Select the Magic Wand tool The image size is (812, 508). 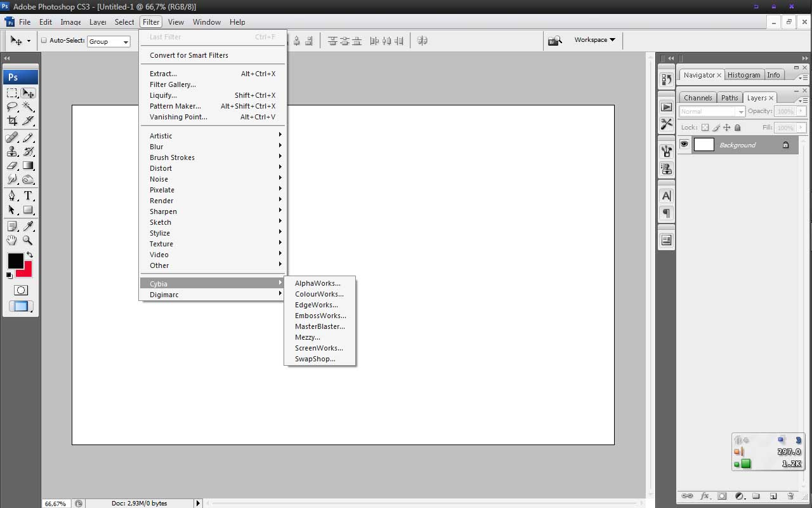point(29,107)
